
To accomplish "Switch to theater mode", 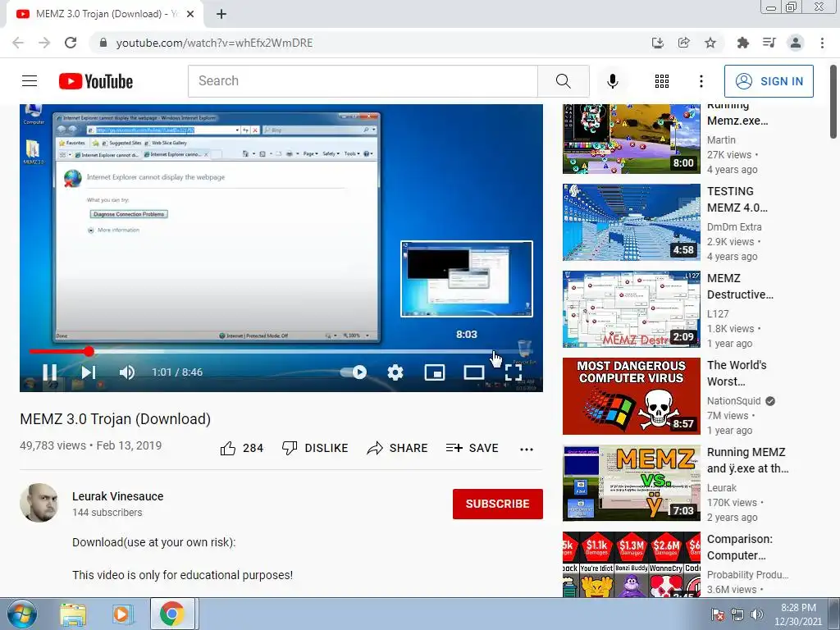I will (473, 372).
